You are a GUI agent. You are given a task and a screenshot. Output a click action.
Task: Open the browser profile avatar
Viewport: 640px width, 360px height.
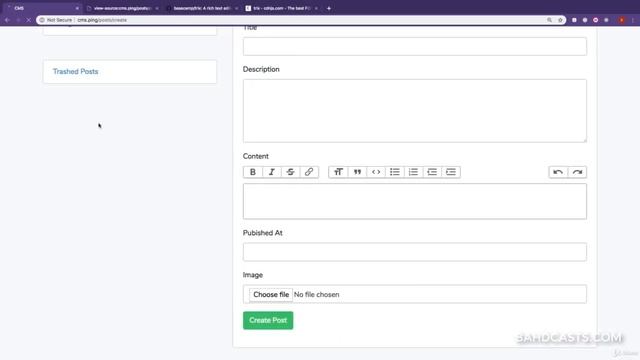pos(621,20)
